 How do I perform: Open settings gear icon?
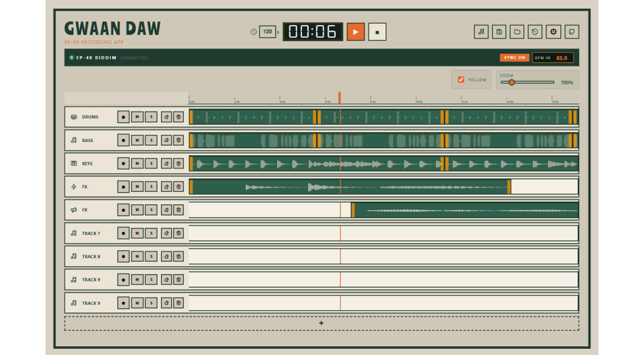coord(553,32)
